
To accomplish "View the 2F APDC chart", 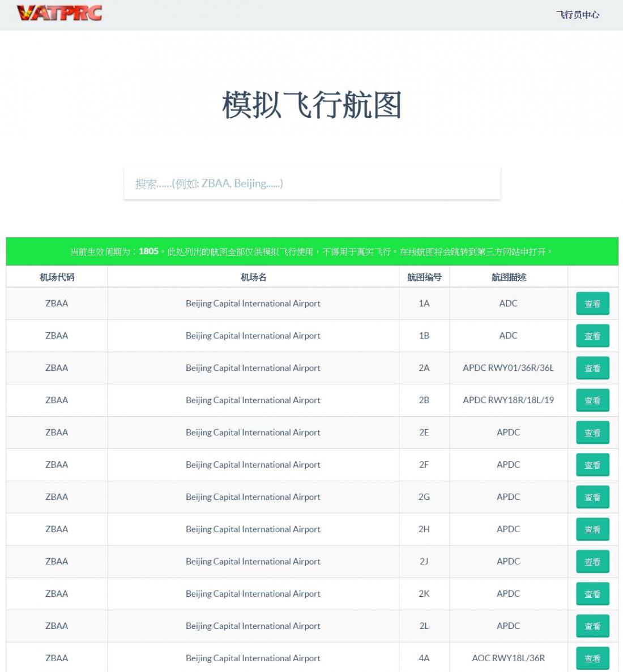I will pyautogui.click(x=592, y=465).
